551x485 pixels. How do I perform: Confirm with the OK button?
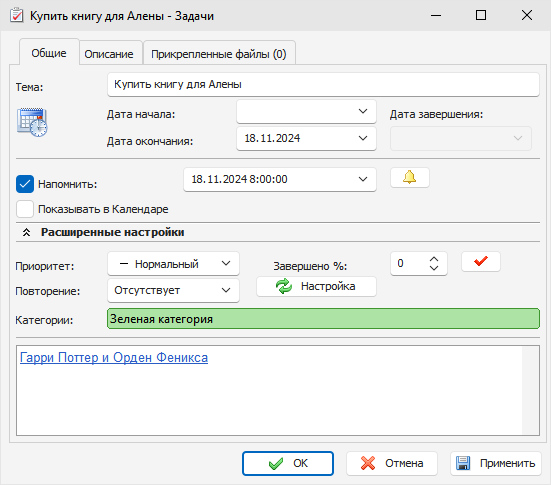coord(288,463)
